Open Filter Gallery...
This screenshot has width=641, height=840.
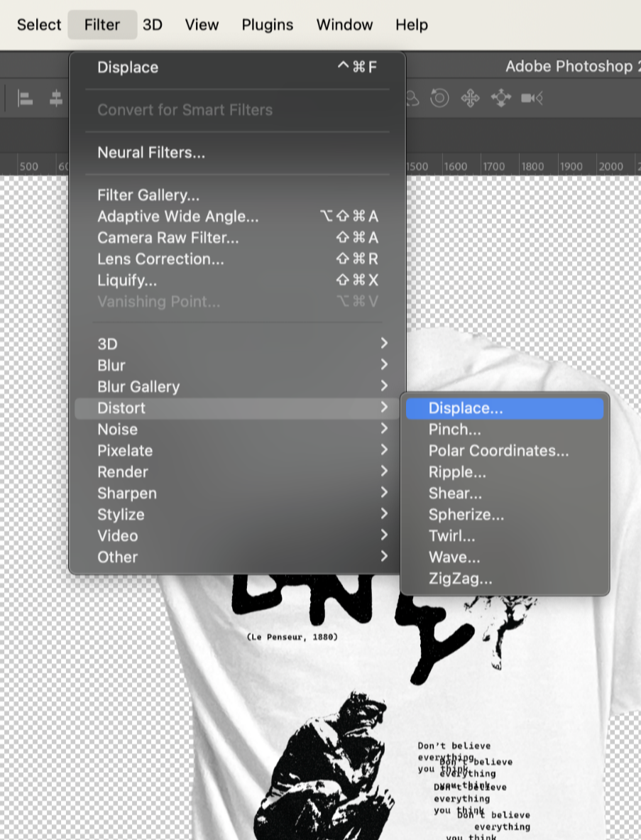click(x=237, y=195)
